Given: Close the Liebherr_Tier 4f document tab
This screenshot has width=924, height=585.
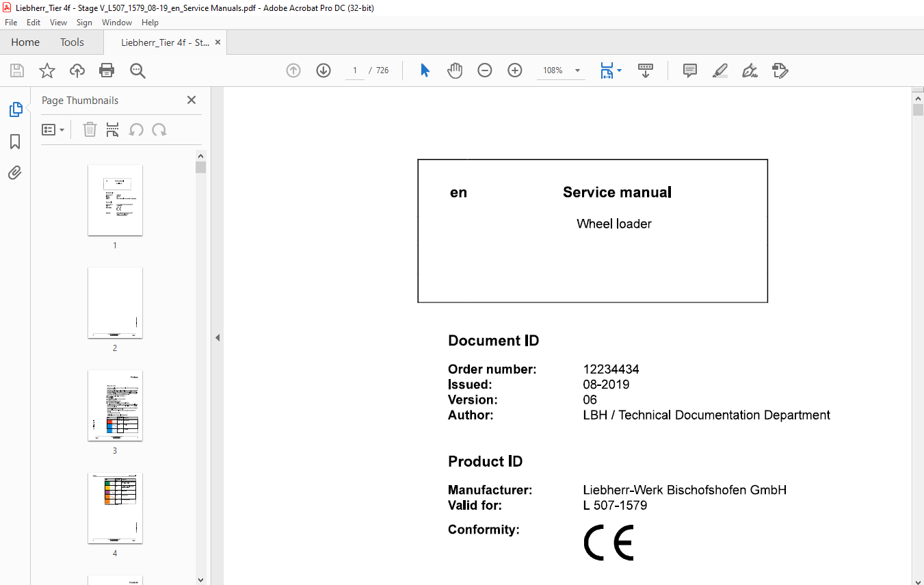Looking at the screenshot, I should coord(218,42).
